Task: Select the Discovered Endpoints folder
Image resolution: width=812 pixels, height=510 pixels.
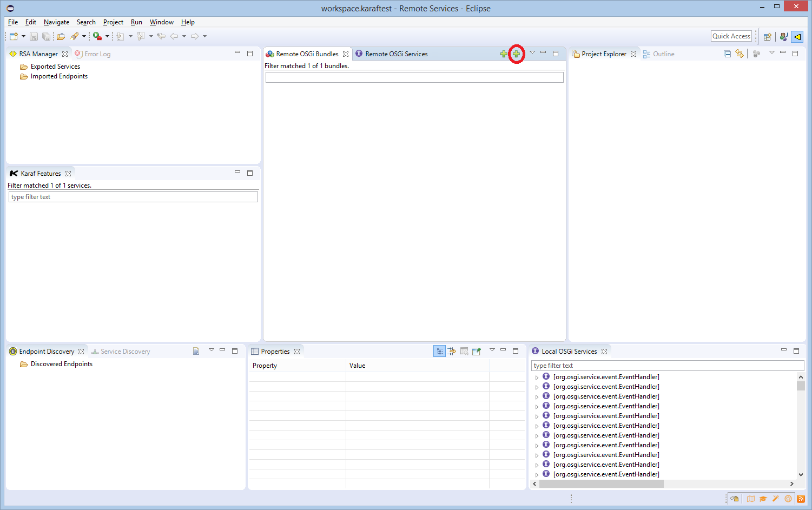Action: [x=62, y=364]
